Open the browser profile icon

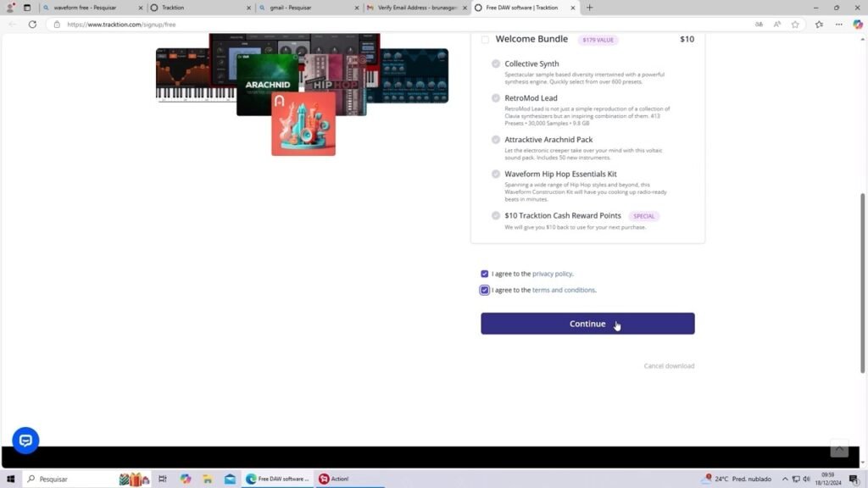click(x=9, y=8)
